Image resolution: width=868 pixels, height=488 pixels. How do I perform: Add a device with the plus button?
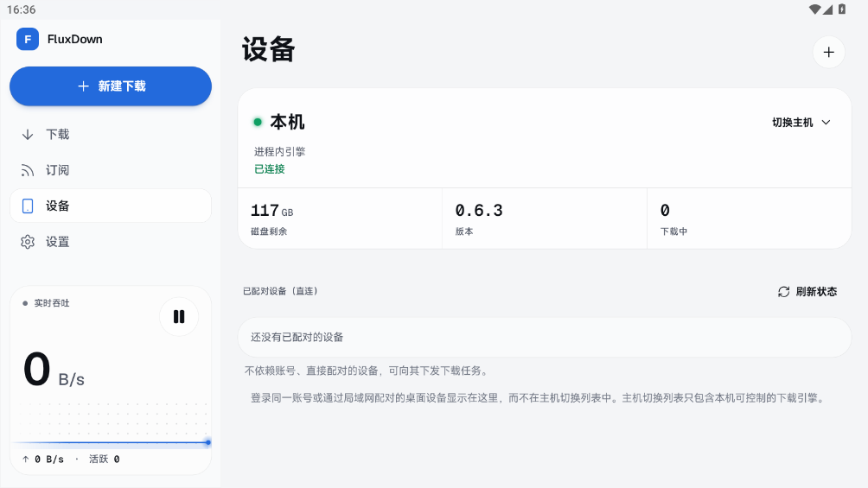click(829, 52)
